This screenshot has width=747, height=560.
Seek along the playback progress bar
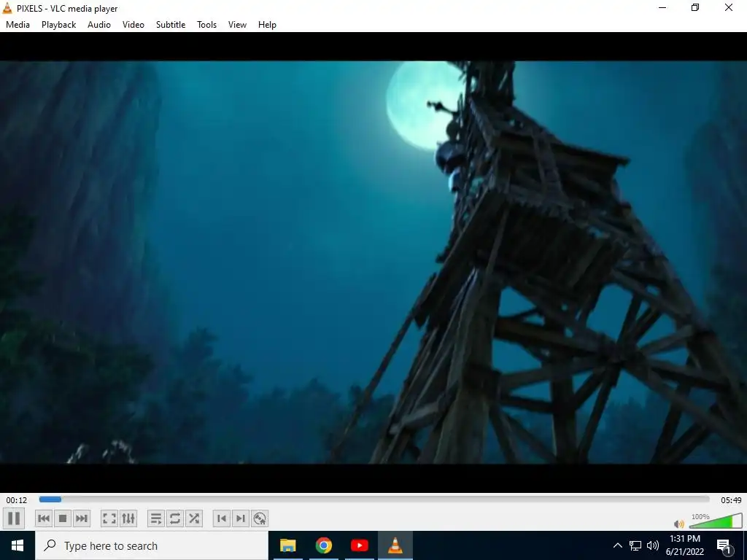tap(374, 499)
